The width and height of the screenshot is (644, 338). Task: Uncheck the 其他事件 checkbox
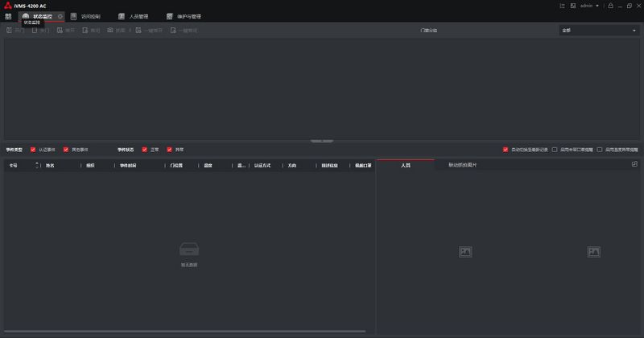tap(66, 150)
